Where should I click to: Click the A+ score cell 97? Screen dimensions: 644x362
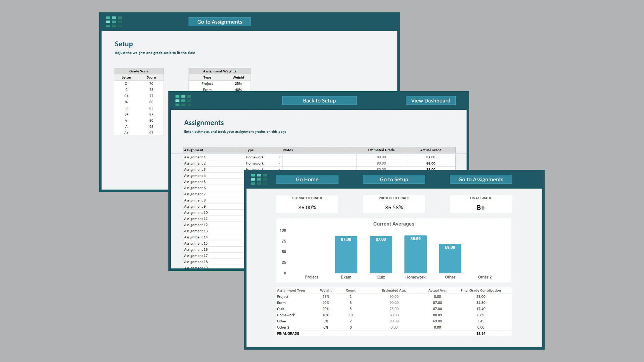tap(151, 133)
